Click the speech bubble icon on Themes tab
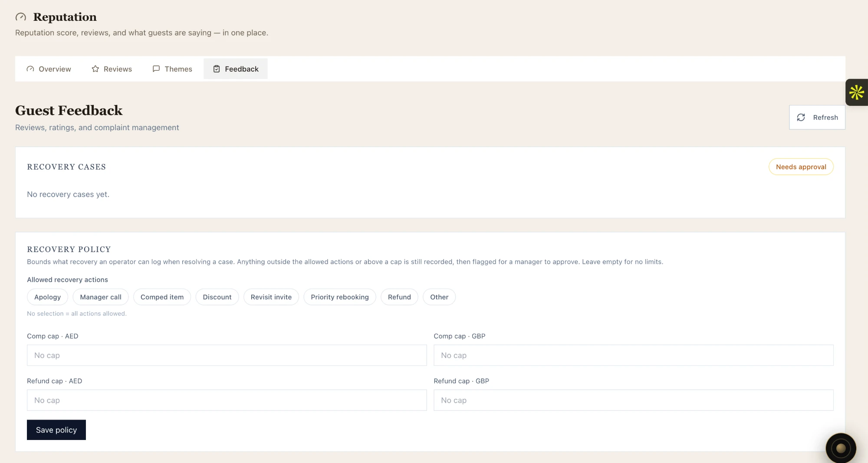 coord(156,69)
